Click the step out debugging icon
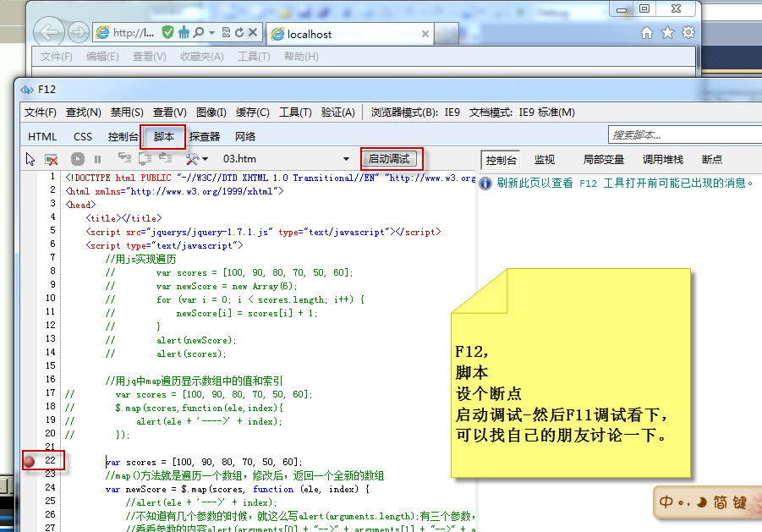The image size is (762, 532). pyautogui.click(x=166, y=158)
